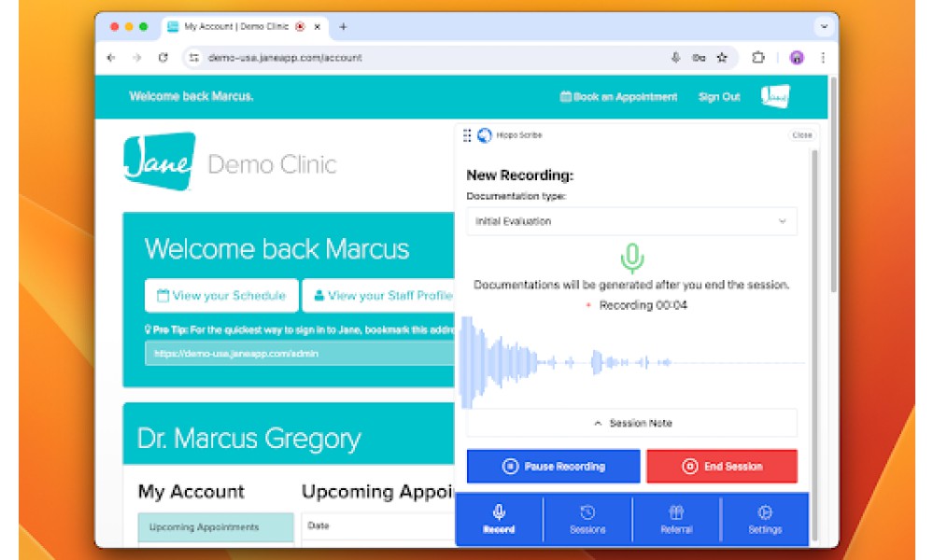The width and height of the screenshot is (934, 560).
Task: Open the Chrome three-dot menu
Action: click(x=823, y=58)
